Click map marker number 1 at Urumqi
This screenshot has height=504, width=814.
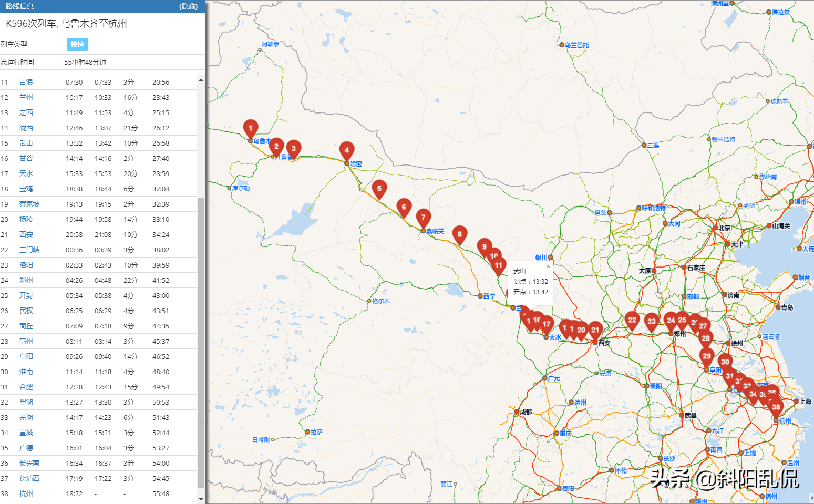click(x=251, y=128)
